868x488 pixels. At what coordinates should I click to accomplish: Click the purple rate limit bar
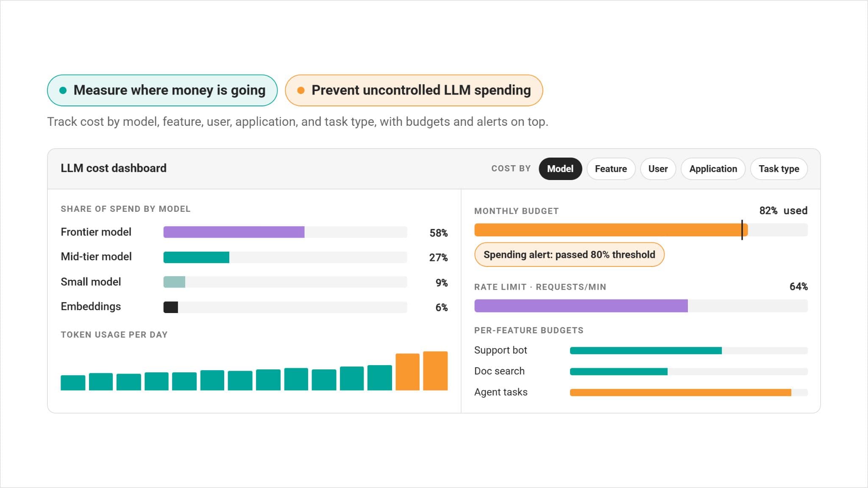coord(581,306)
